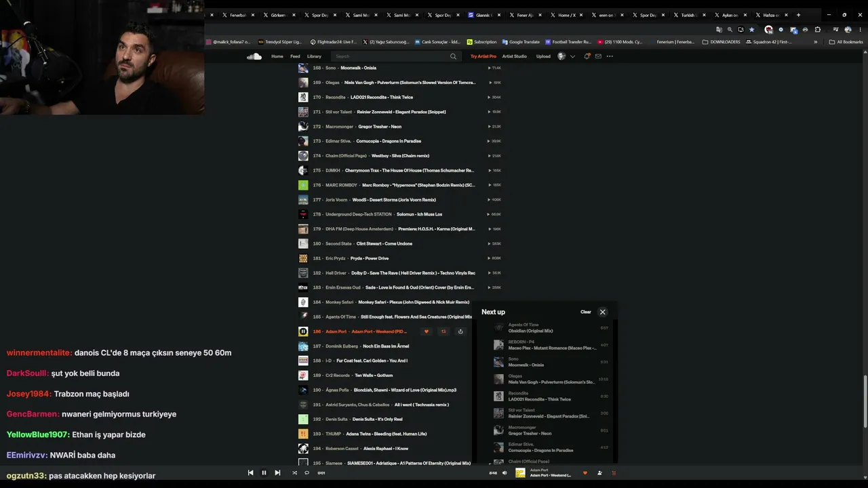The width and height of the screenshot is (868, 488).
Task: Close the Next up panel
Action: pos(602,312)
